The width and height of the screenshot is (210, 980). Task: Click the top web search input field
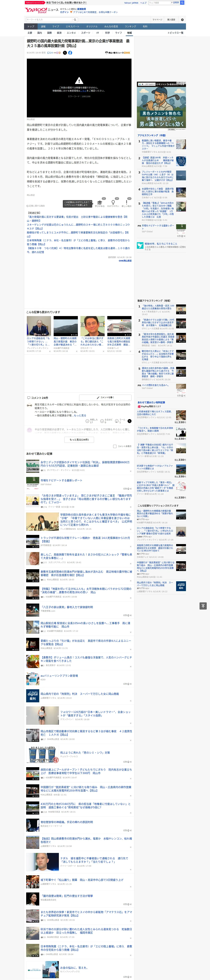tap(159, 3)
